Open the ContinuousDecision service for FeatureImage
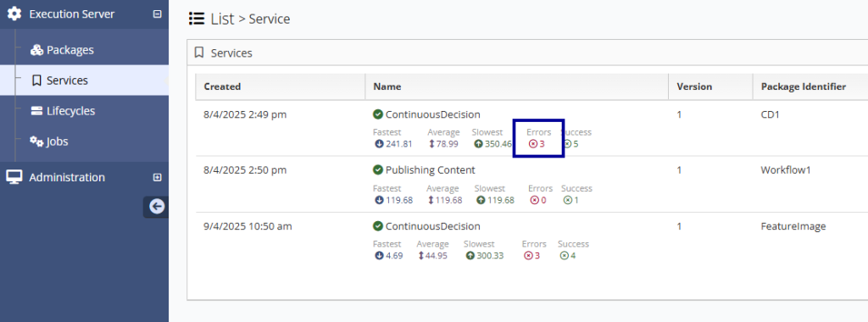Viewport: 868px width, 322px height. [433, 226]
